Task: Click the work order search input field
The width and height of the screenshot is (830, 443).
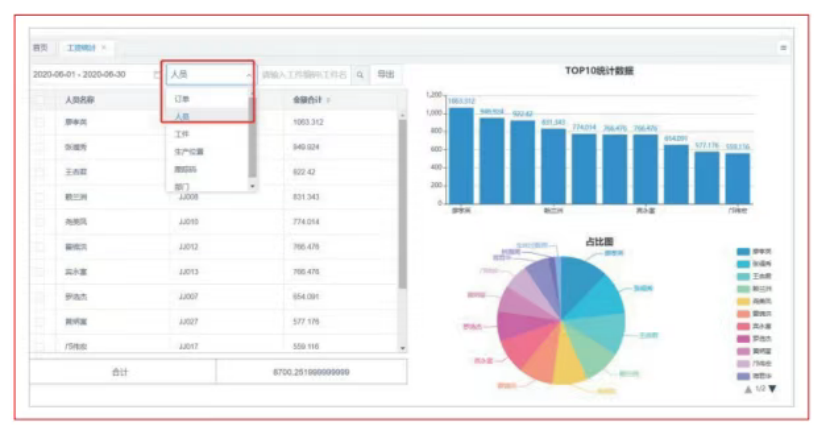Action: 304,75
